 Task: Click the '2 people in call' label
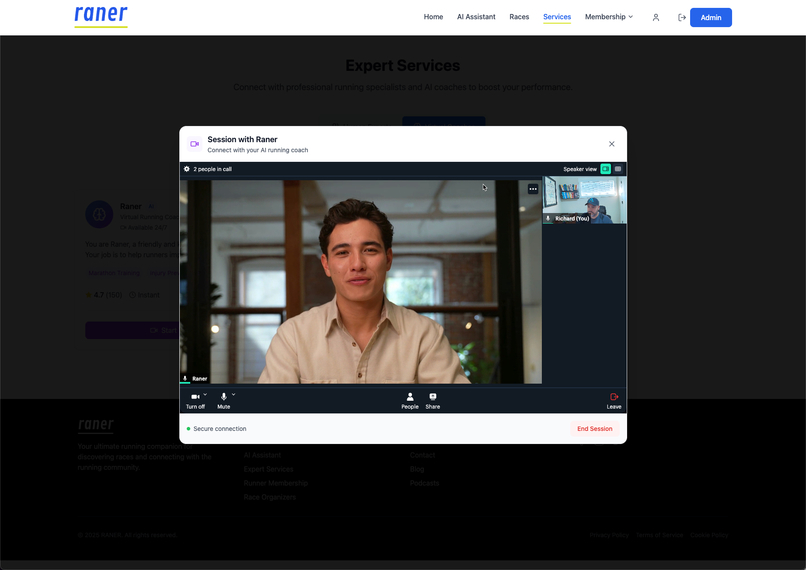(212, 169)
